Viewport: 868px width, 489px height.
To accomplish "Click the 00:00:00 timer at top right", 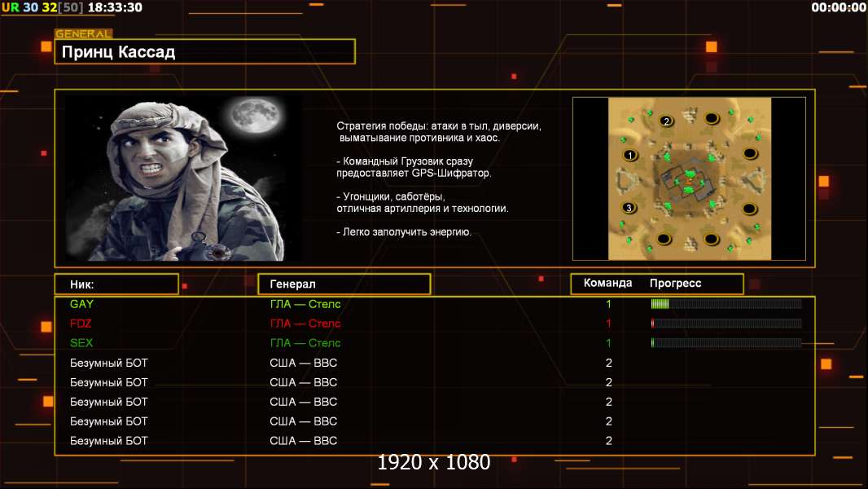I will coord(838,7).
